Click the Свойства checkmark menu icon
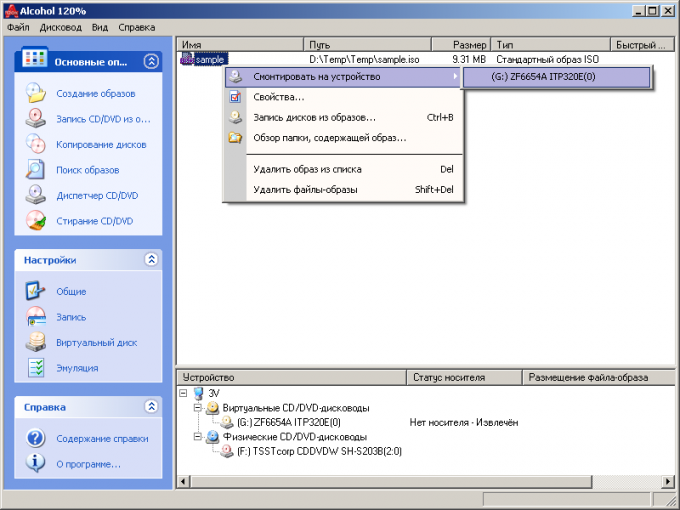Image resolution: width=680 pixels, height=510 pixels. pos(235,97)
